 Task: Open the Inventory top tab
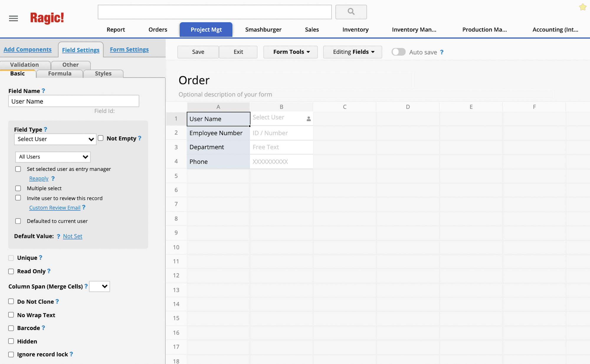click(x=355, y=29)
